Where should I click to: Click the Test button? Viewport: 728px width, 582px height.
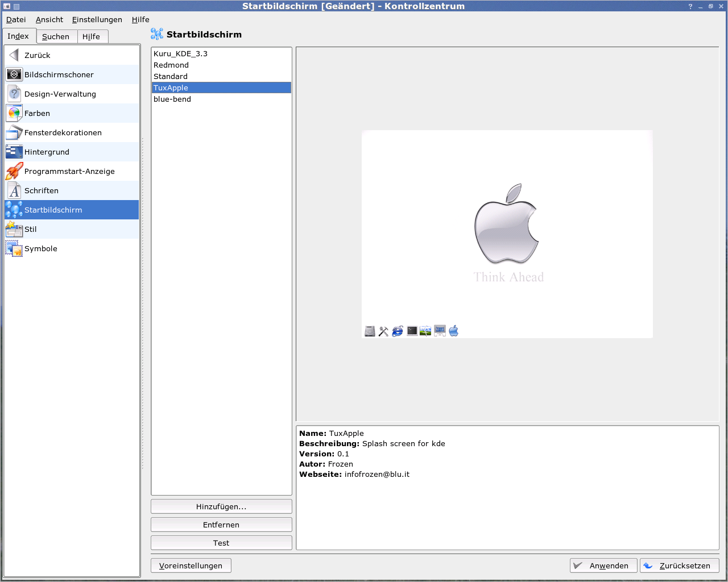(221, 543)
